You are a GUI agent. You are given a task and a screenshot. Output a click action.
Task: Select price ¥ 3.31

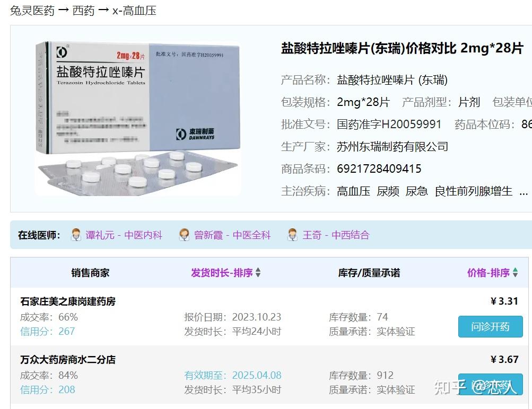click(x=504, y=301)
